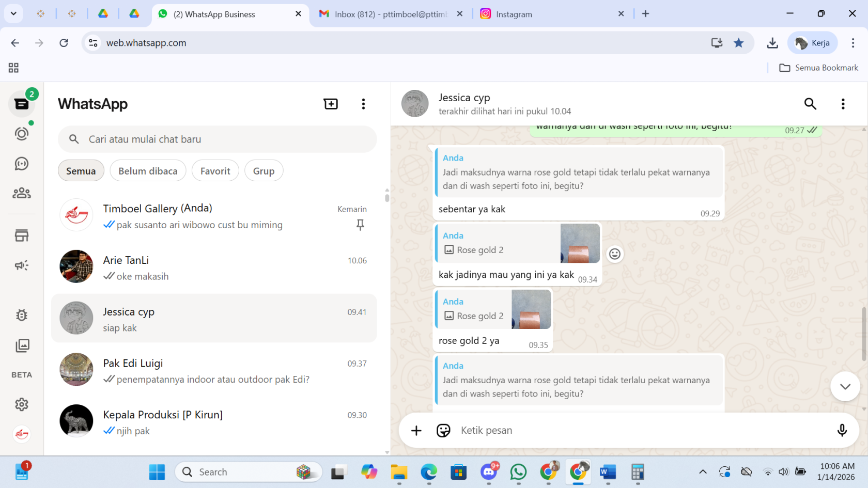
Task: Filter chats by Belum dibaca
Action: (x=148, y=170)
